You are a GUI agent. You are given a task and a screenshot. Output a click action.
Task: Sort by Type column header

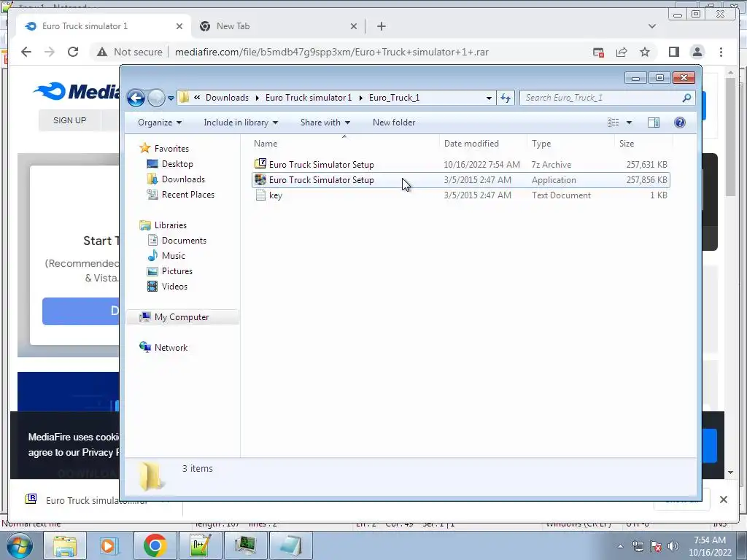(570, 144)
